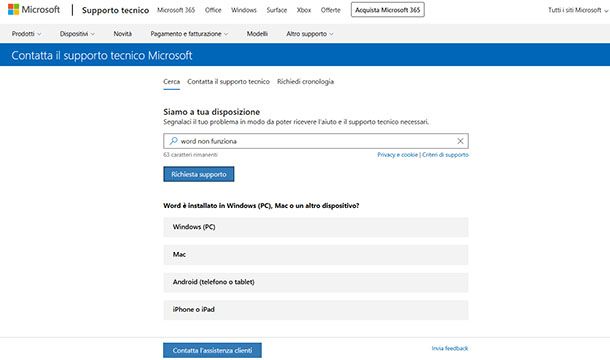Image resolution: width=610 pixels, height=360 pixels.
Task: Choose the Mac option
Action: pyautogui.click(x=316, y=255)
